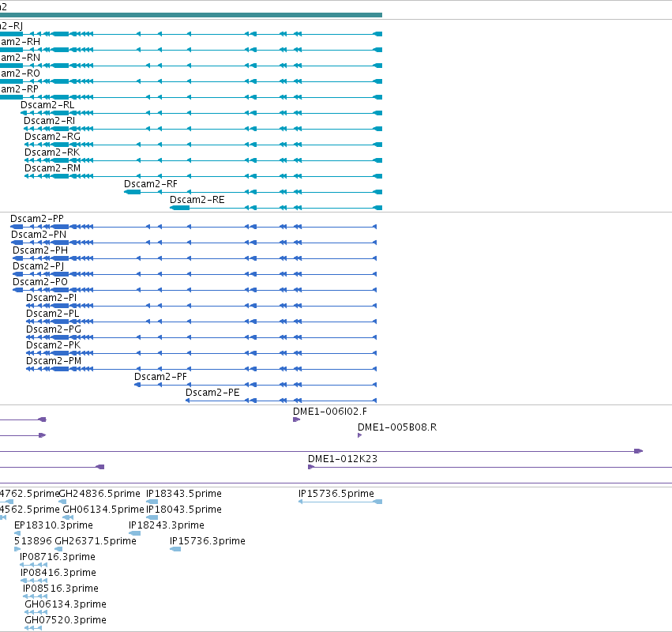Open the IP08516.3prime cDNA label

(61, 589)
